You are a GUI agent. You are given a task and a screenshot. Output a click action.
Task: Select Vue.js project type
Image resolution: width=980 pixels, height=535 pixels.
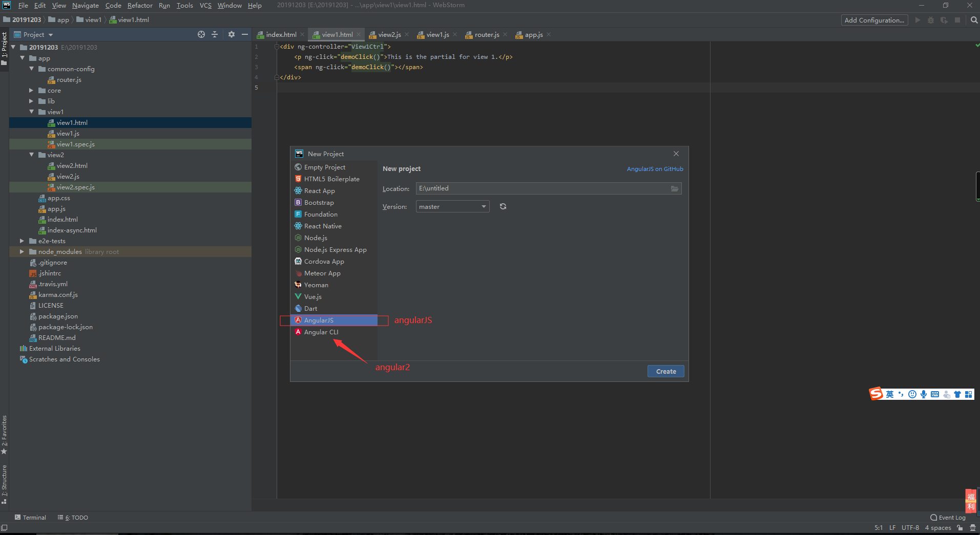333,297
